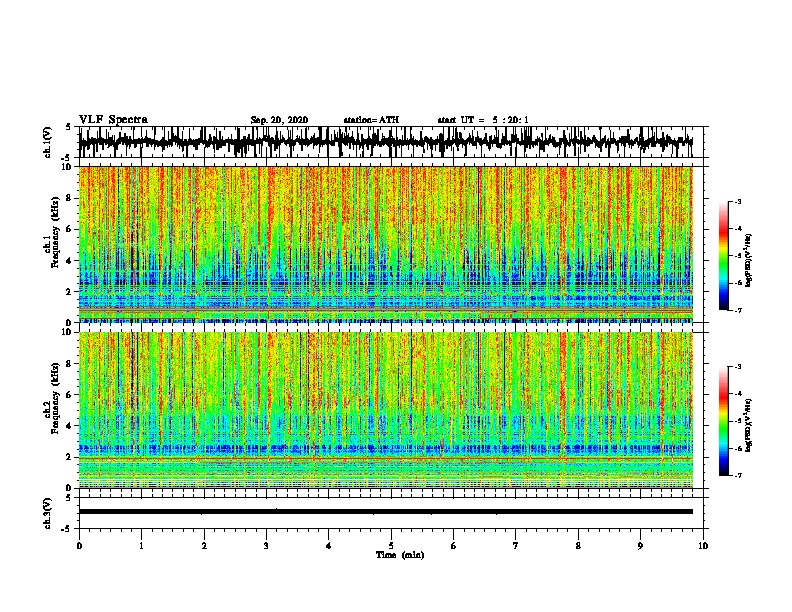Click the "6" kHz tick on ch.1 axis
The image size is (792, 612).
point(69,229)
